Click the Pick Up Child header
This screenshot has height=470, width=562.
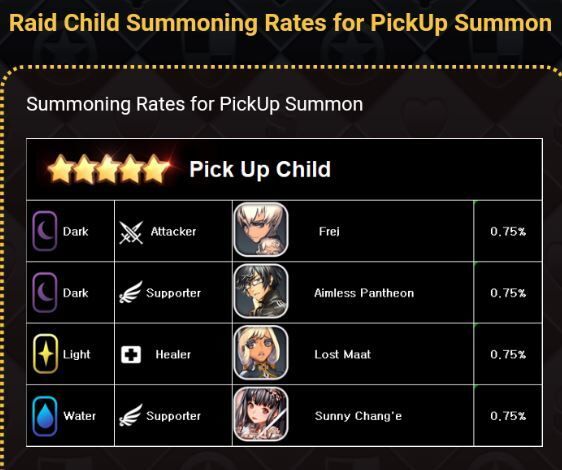tap(260, 169)
